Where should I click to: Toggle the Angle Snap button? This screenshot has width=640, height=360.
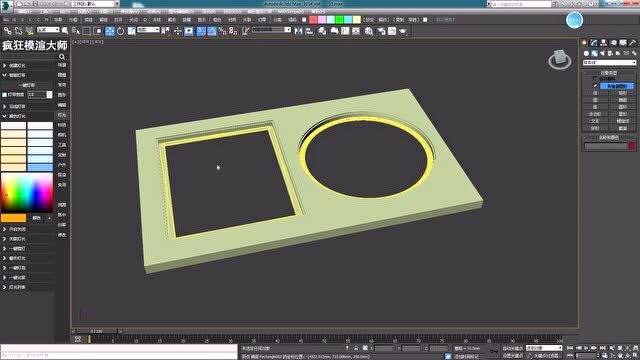point(212,31)
